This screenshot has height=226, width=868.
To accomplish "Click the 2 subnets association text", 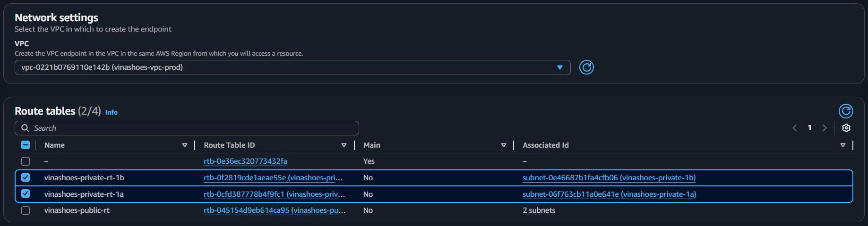I will coord(539,210).
